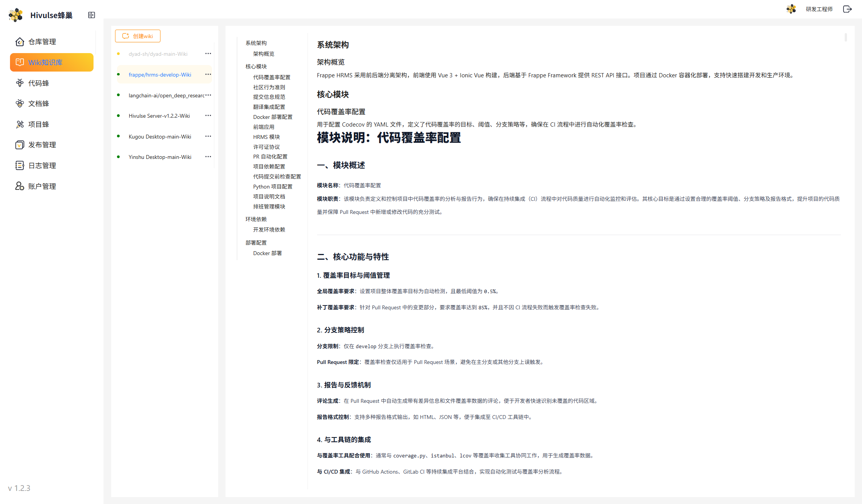
Task: Click the 二、核心功能与特性 heading
Action: 353,257
